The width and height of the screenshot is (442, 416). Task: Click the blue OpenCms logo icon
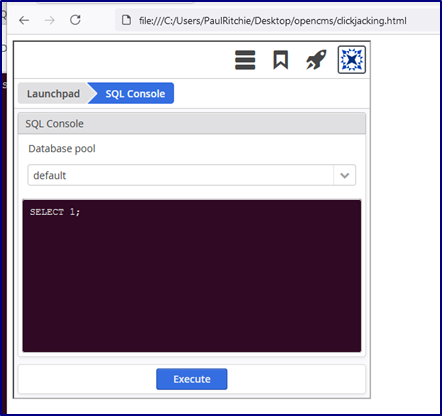pyautogui.click(x=352, y=60)
